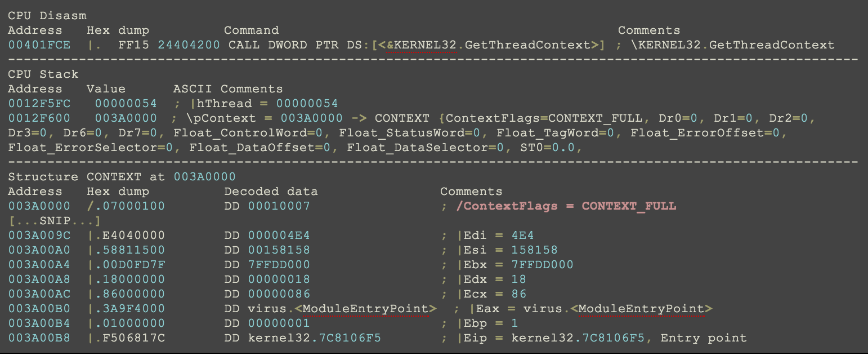Screen dimensions: 868x355
Task: Click the Structure CONTEXT at 003A0000 title
Action: point(122,177)
